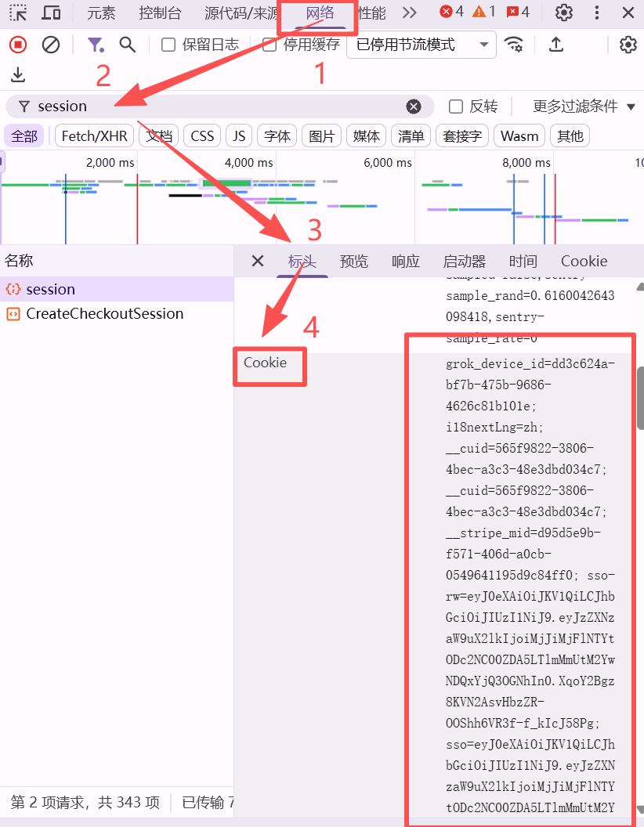Open the request Cookie tab

tap(584, 261)
